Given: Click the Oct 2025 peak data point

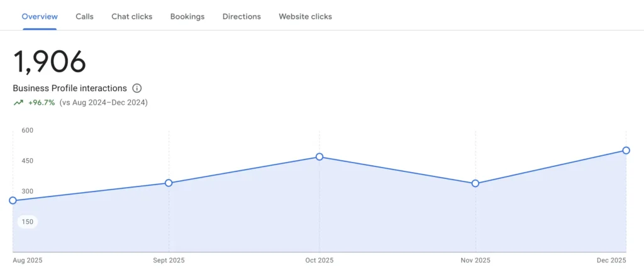Looking at the screenshot, I should click(319, 157).
